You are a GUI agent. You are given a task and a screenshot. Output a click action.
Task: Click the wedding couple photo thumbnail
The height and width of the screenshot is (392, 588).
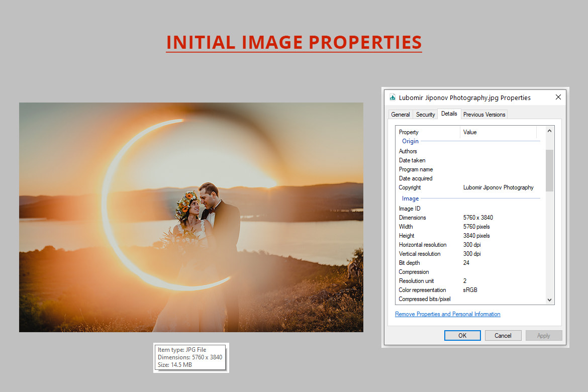click(191, 217)
